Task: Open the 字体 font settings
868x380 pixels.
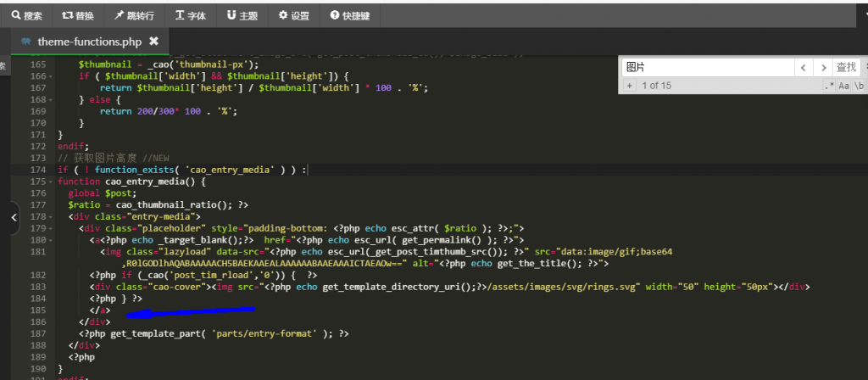Action: click(191, 15)
